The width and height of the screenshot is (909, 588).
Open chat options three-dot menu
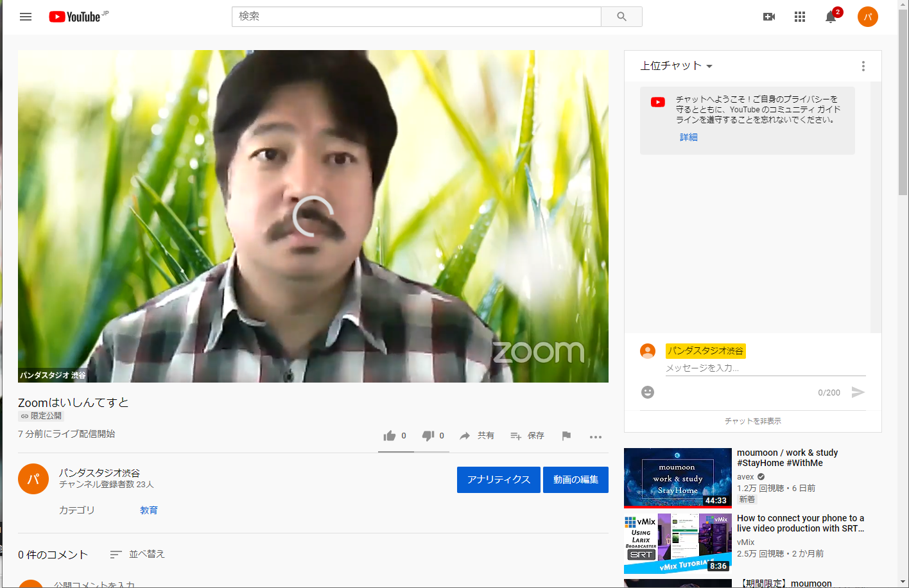[x=863, y=66]
